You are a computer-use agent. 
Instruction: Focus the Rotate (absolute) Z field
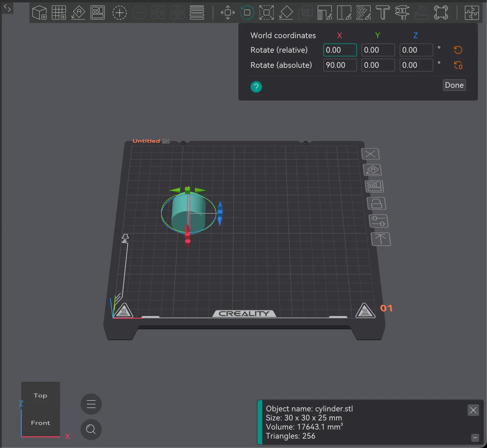coord(416,65)
